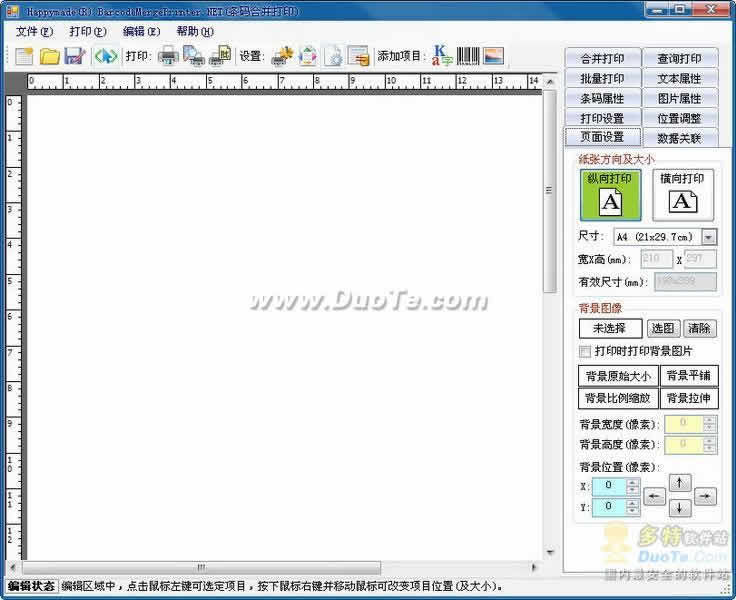Switch to 合并打印 tab
Viewport: 736px width, 600px height.
pyautogui.click(x=603, y=58)
